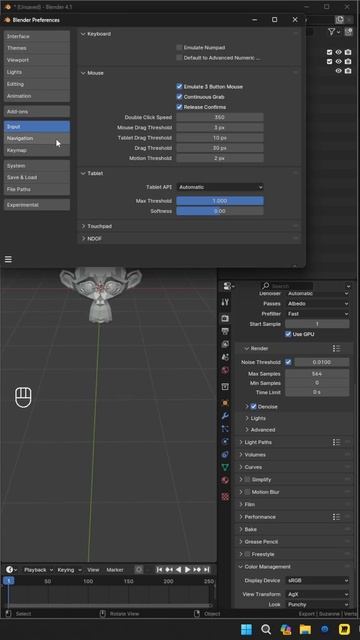Image resolution: width=360 pixels, height=640 pixels.
Task: Jump to the timeline end frame
Action: tap(206, 569)
